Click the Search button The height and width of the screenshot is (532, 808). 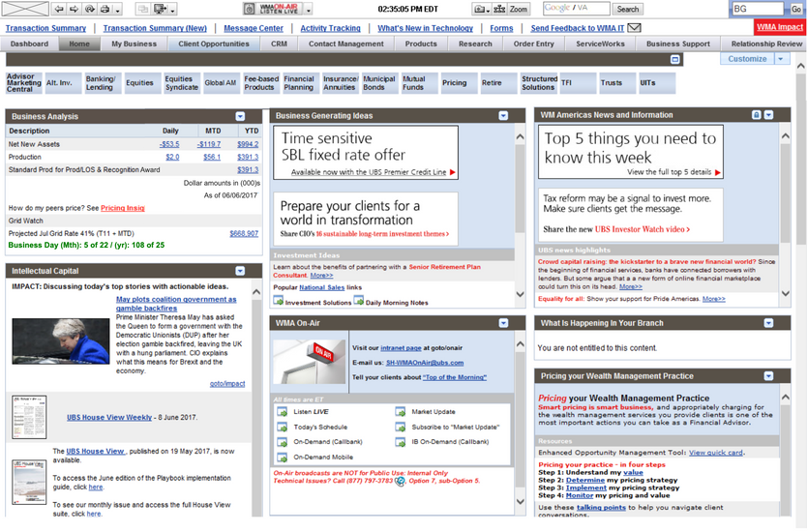point(628,9)
